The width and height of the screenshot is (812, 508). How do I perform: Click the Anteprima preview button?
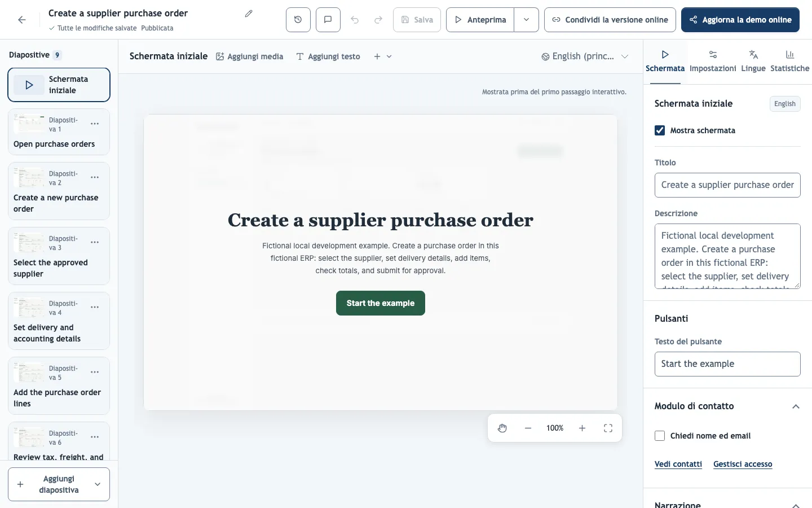click(480, 20)
